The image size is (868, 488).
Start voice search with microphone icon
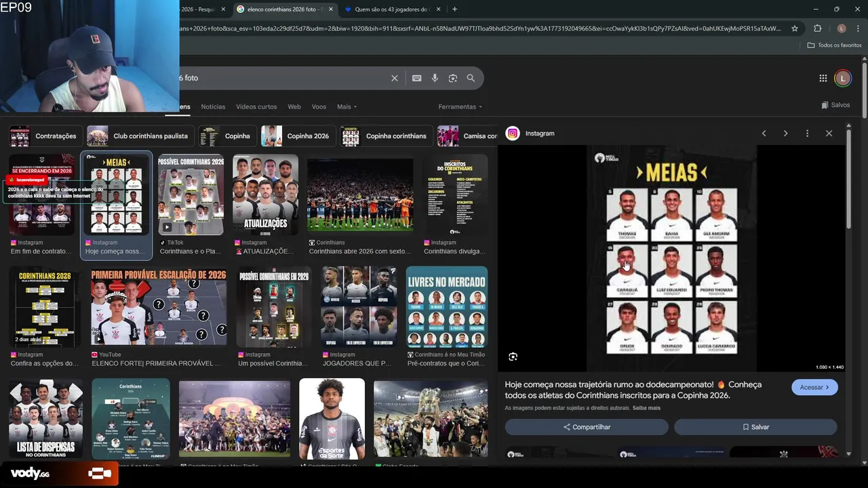pos(435,78)
